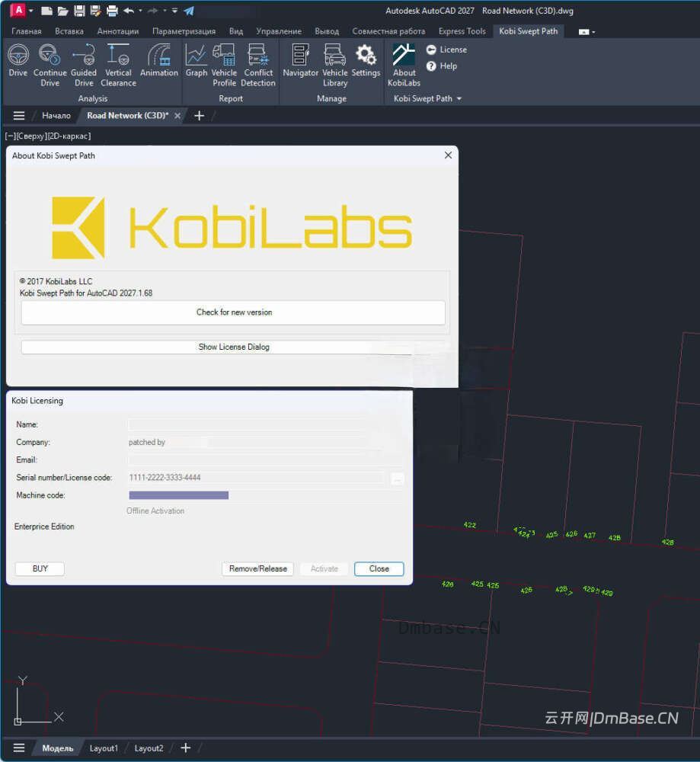Click the Serial number/License code field
The width and height of the screenshot is (700, 762).
(x=257, y=478)
